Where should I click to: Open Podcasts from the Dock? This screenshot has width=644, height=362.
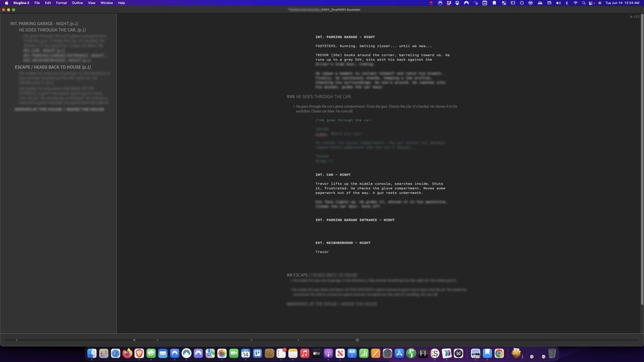(328, 353)
